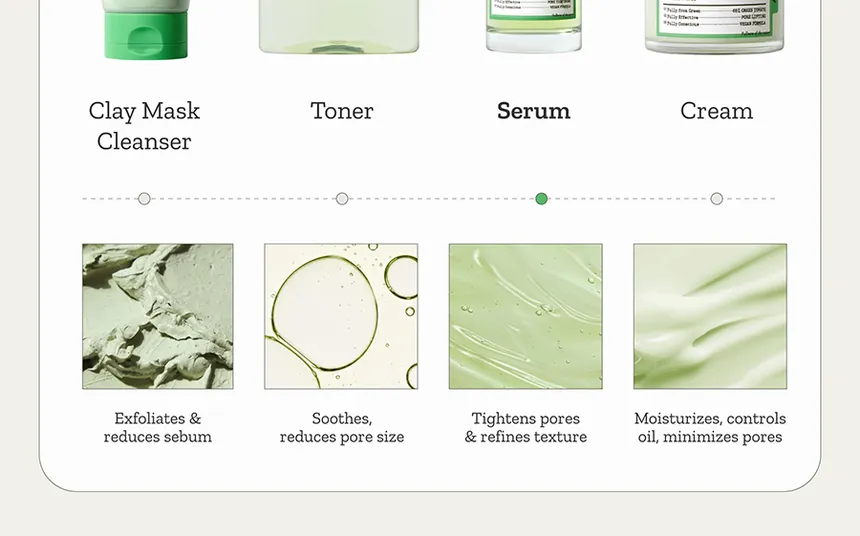Click the 'Exfoliates & reduces sebum' caption

pyautogui.click(x=158, y=427)
